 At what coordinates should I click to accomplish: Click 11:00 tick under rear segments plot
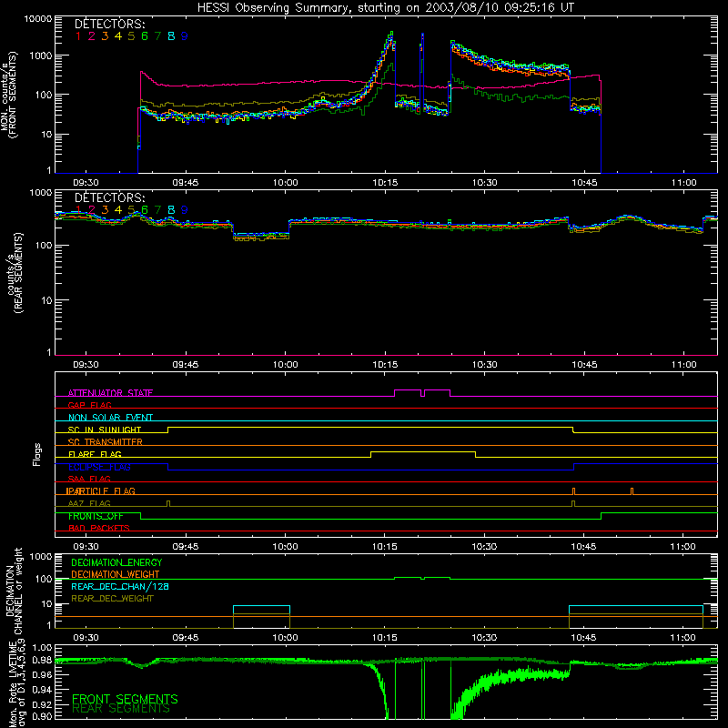(x=684, y=365)
